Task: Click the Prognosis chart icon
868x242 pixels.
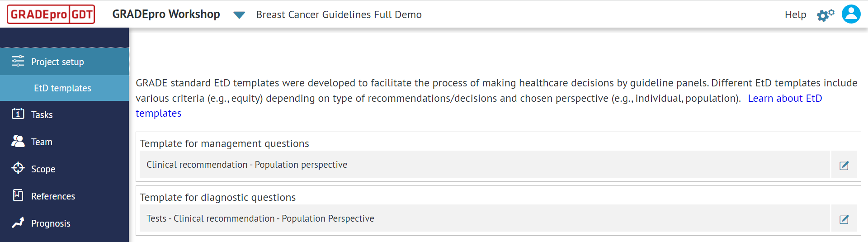Action: (18, 223)
